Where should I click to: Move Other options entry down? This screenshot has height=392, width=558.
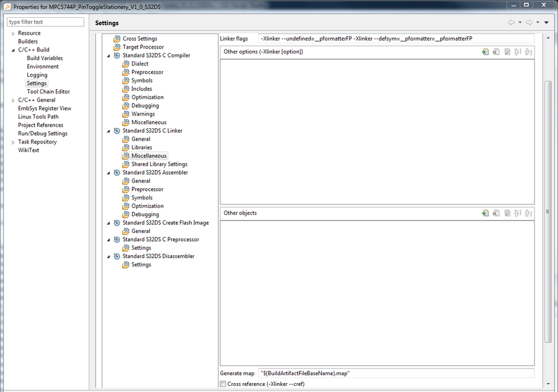[528, 52]
